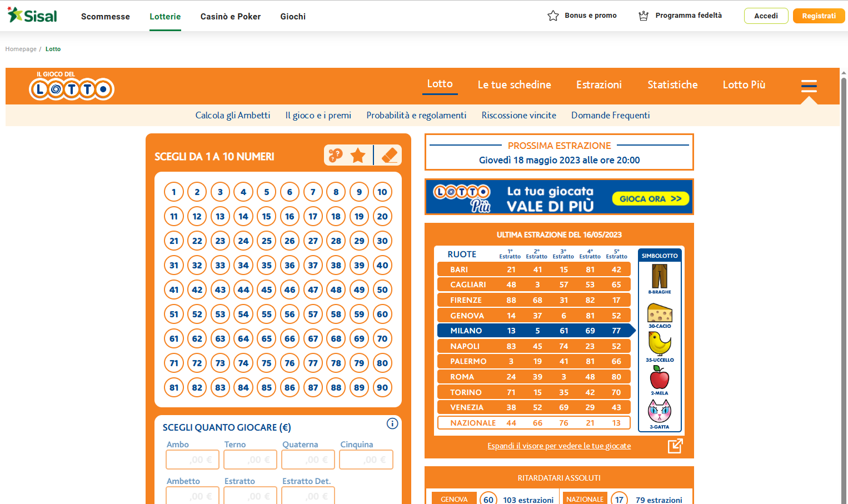Select number 53 on the grid
The height and width of the screenshot is (504, 848).
coord(220,314)
